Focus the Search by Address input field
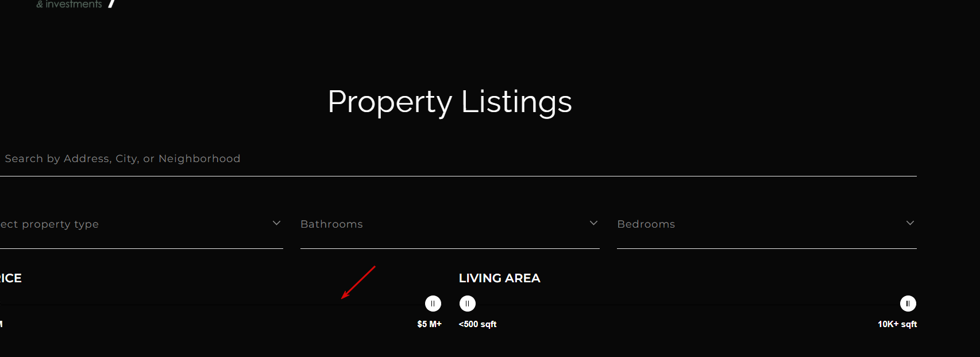The image size is (980, 357). [458, 159]
